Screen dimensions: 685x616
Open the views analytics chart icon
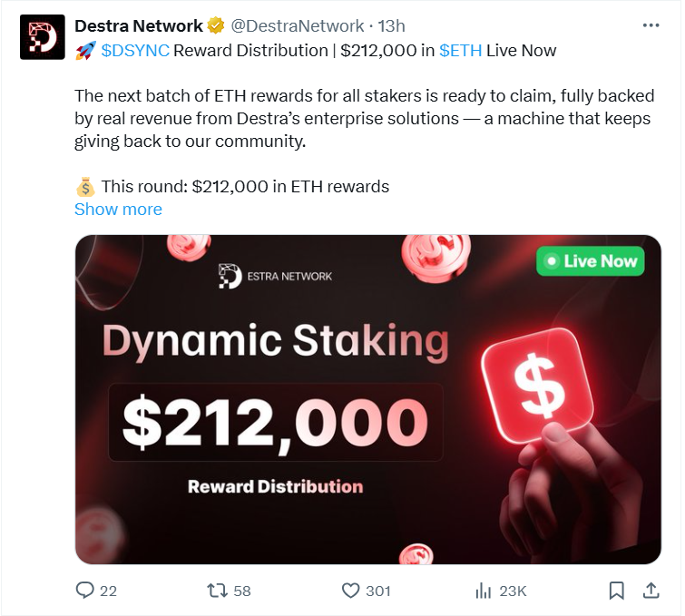483,591
